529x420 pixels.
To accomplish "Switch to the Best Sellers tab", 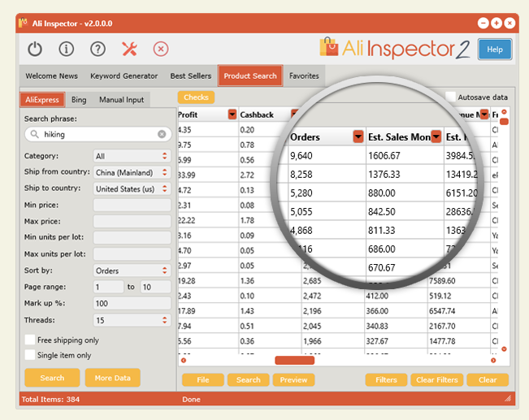I will 191,76.
